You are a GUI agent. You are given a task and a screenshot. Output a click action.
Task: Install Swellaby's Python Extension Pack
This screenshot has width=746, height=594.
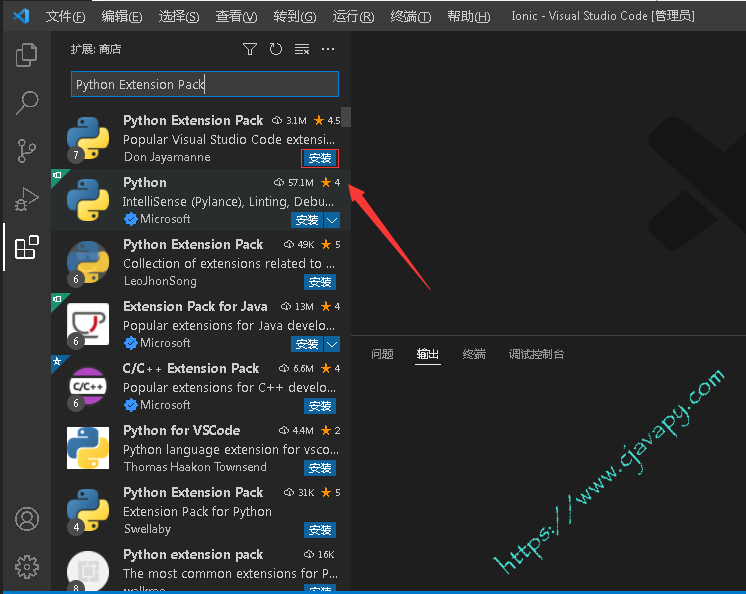click(320, 530)
